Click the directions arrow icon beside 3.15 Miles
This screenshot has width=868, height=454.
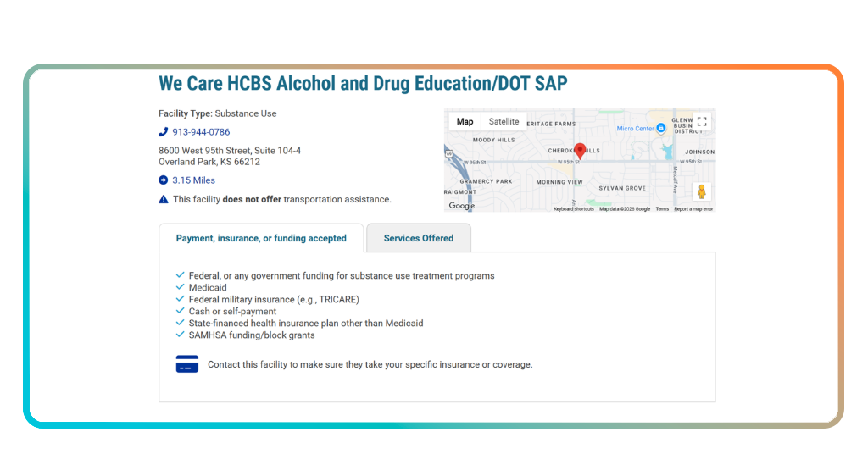(164, 180)
